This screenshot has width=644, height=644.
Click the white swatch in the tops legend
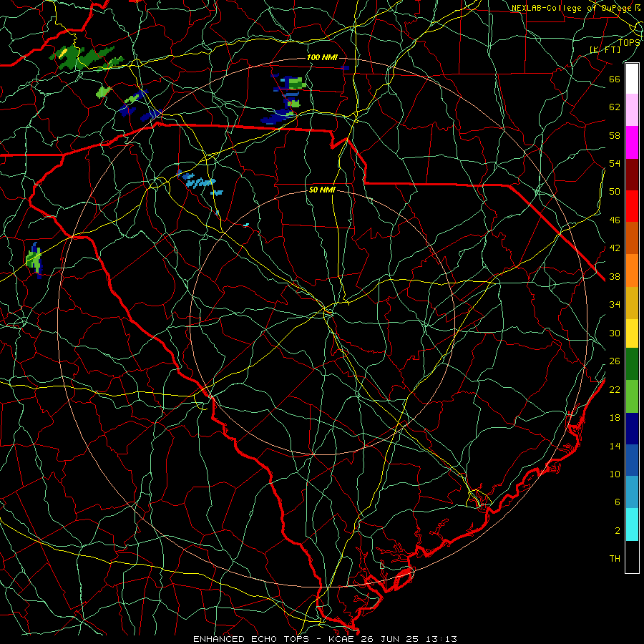(632, 79)
